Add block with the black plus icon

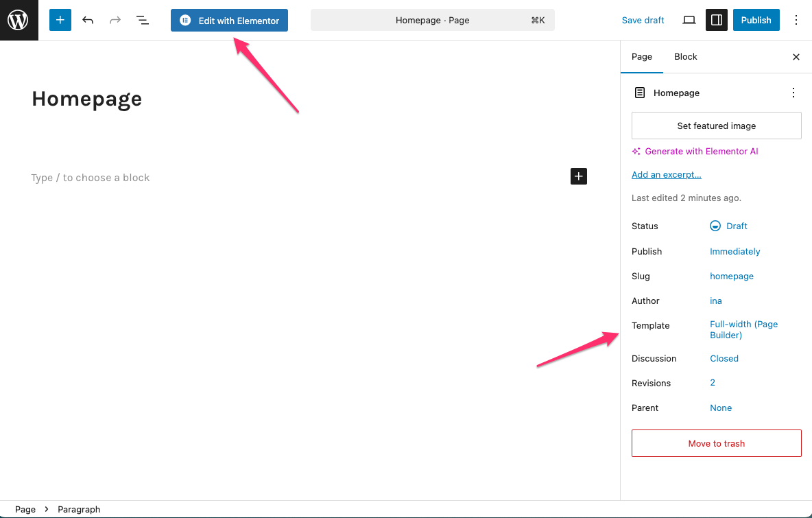(x=579, y=176)
